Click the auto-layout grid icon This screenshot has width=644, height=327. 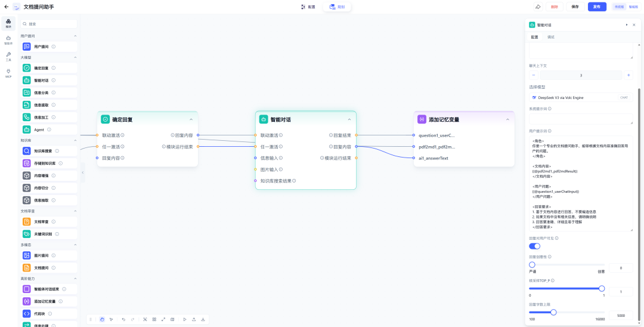[x=154, y=319]
